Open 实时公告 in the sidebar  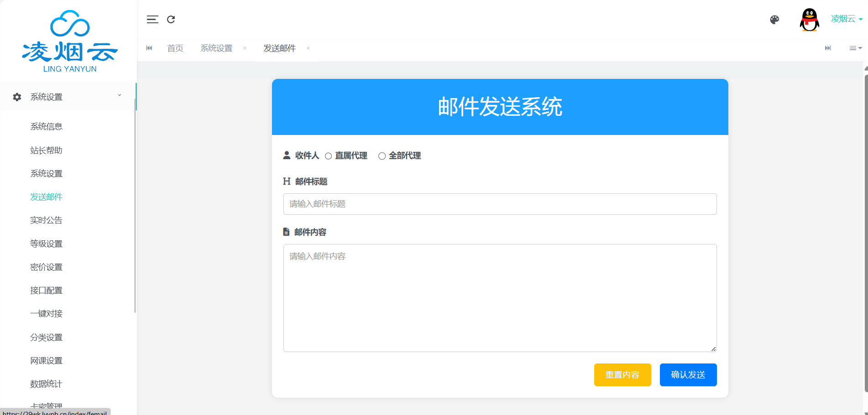(46, 220)
